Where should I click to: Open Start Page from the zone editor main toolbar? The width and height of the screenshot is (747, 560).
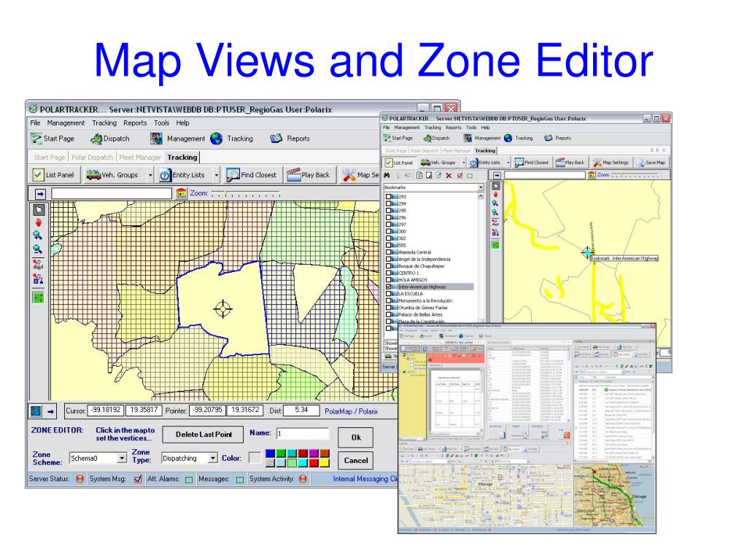[x=53, y=139]
